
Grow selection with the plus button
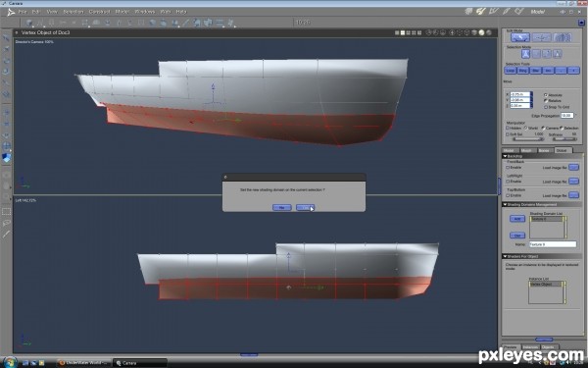tap(573, 71)
